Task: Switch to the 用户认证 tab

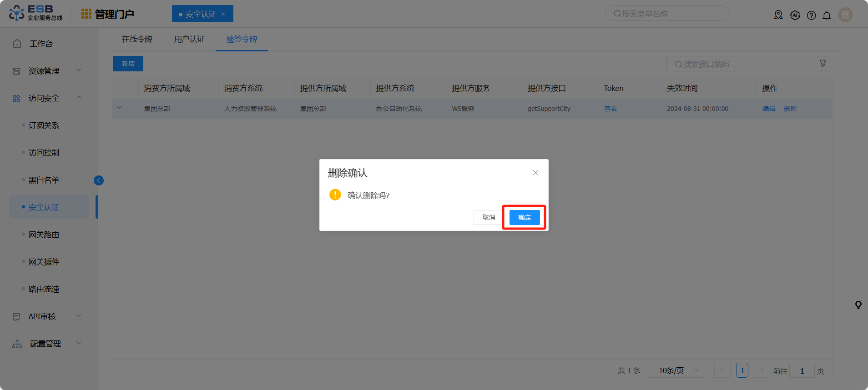Action: click(189, 40)
